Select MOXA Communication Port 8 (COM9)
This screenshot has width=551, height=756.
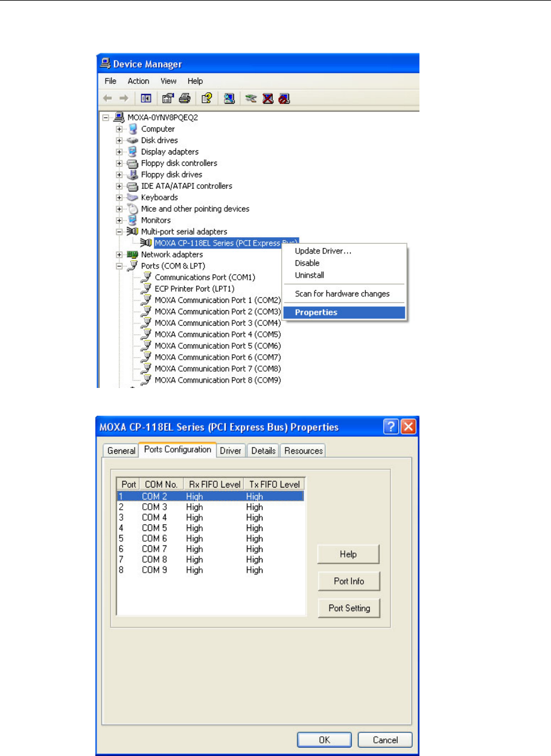point(218,381)
